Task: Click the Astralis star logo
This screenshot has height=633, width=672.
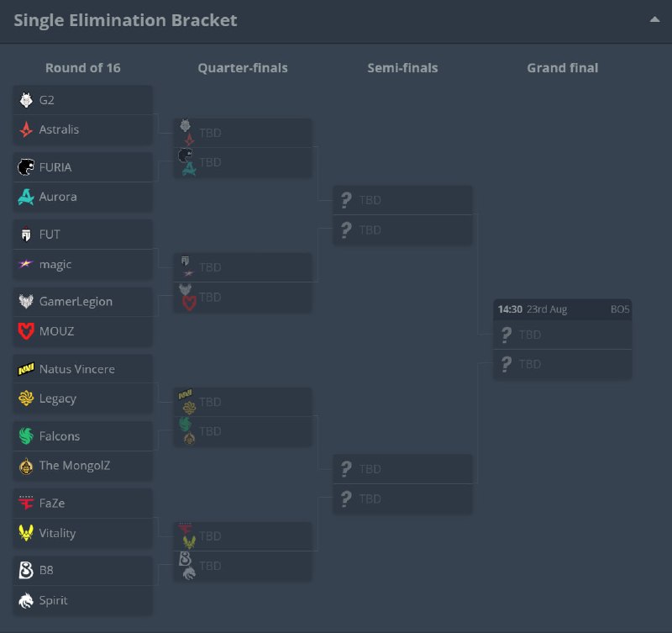Action: [x=26, y=129]
